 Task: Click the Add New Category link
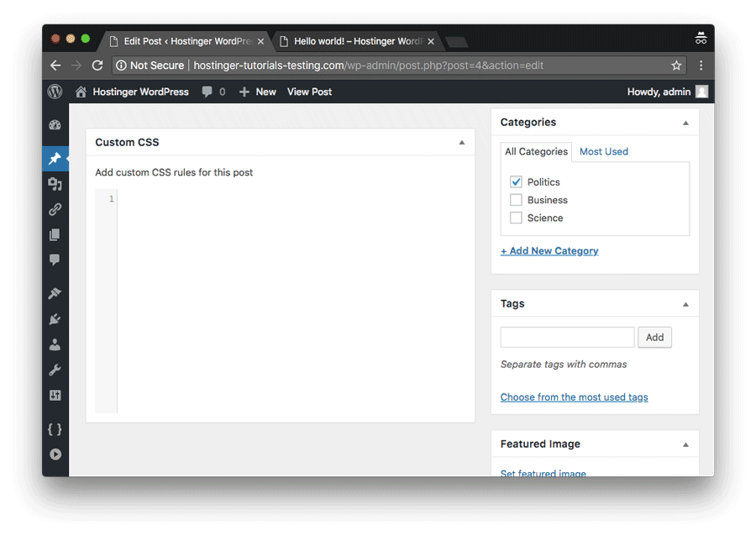click(549, 250)
